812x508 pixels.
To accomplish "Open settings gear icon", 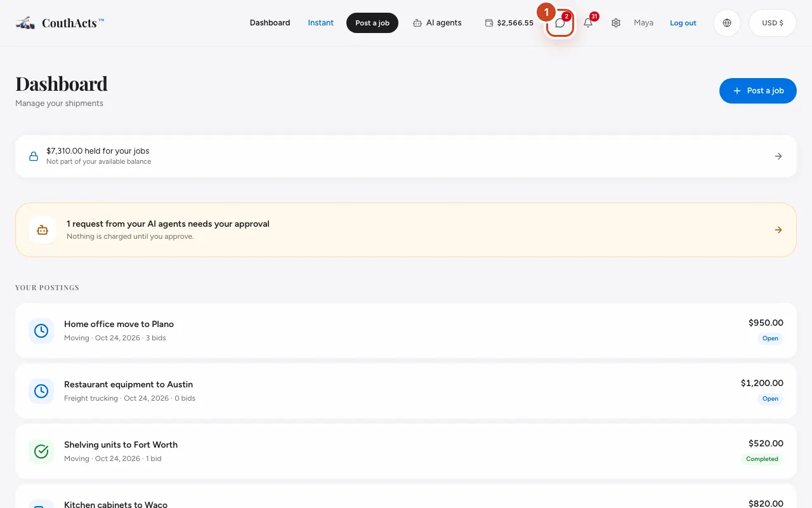I will pos(616,23).
